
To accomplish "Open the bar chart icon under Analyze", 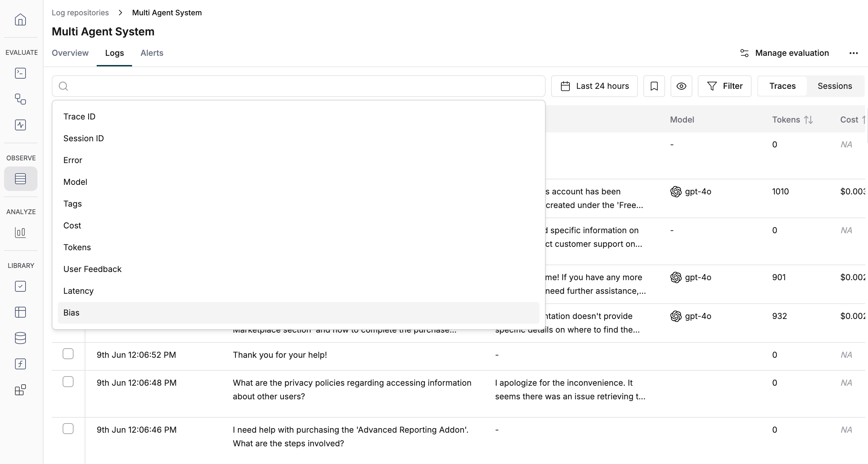I will tap(20, 233).
